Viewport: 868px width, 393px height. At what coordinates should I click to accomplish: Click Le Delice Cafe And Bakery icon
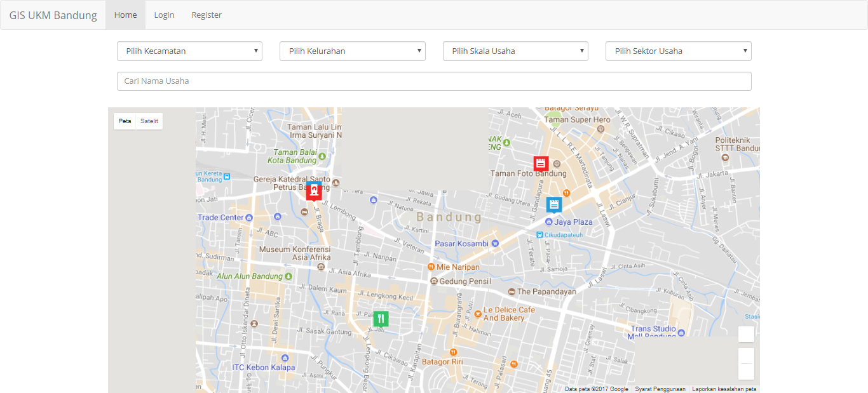tap(478, 313)
